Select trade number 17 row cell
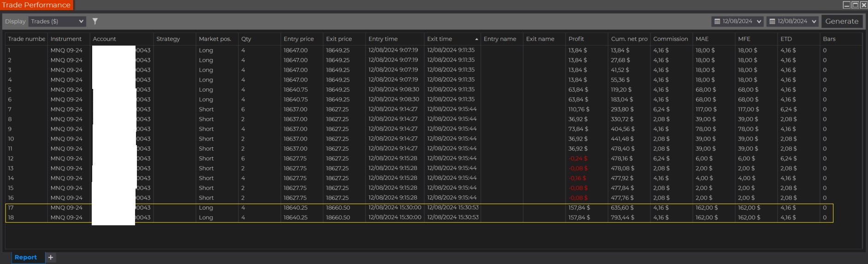 26,208
